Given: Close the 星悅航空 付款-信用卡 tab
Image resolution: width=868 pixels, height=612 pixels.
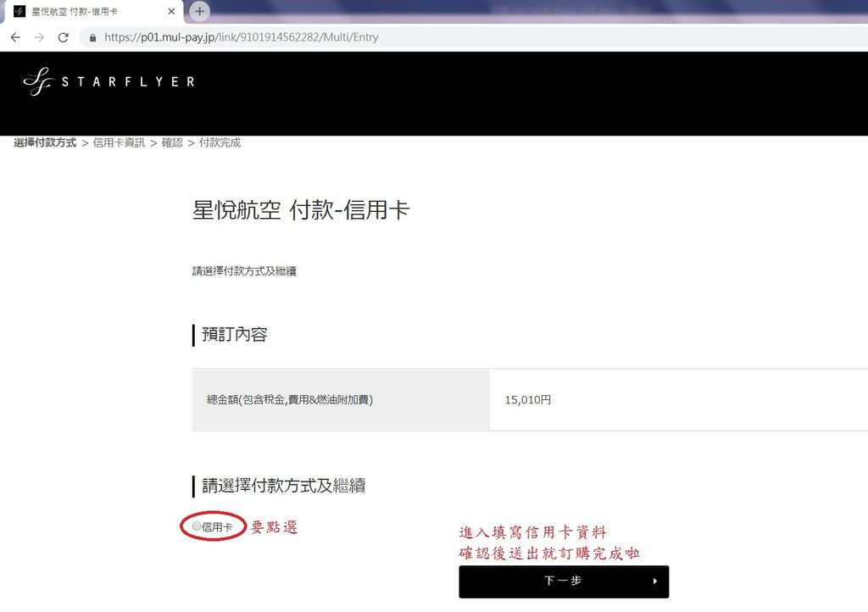Looking at the screenshot, I should [171, 11].
